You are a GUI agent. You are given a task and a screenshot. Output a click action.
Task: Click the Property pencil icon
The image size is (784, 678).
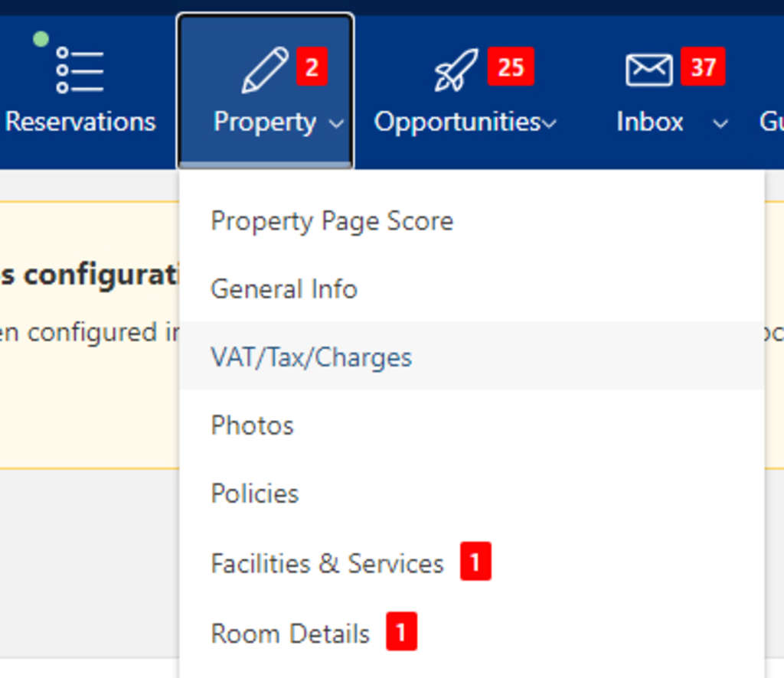(265, 70)
